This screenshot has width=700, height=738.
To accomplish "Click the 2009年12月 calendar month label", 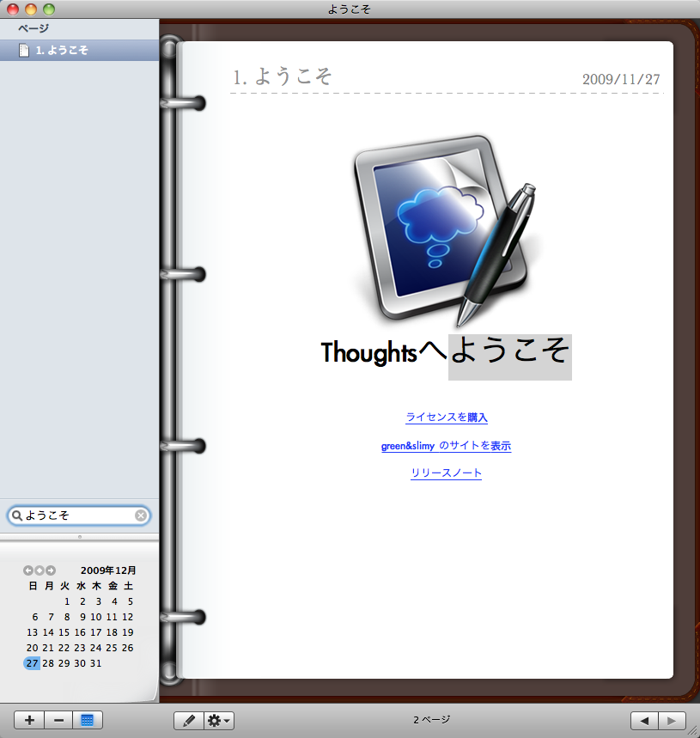I will click(x=108, y=570).
